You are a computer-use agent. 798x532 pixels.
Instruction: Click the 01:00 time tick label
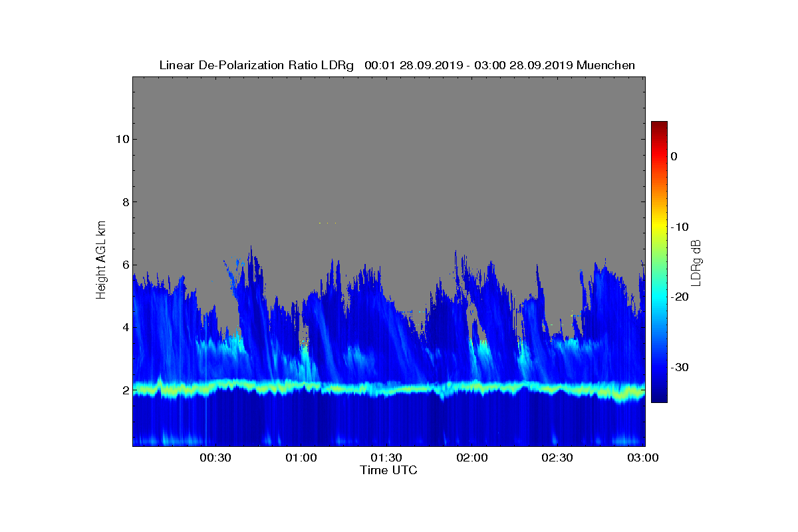click(301, 458)
